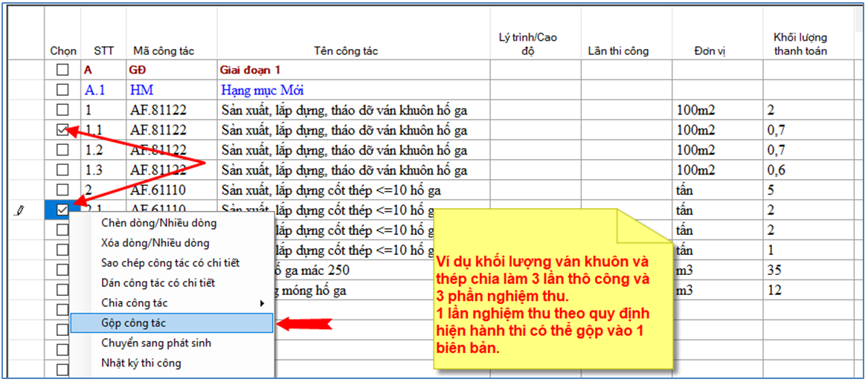Click the 'GĐ' code cell
This screenshot has height=382, width=868.
click(172, 70)
